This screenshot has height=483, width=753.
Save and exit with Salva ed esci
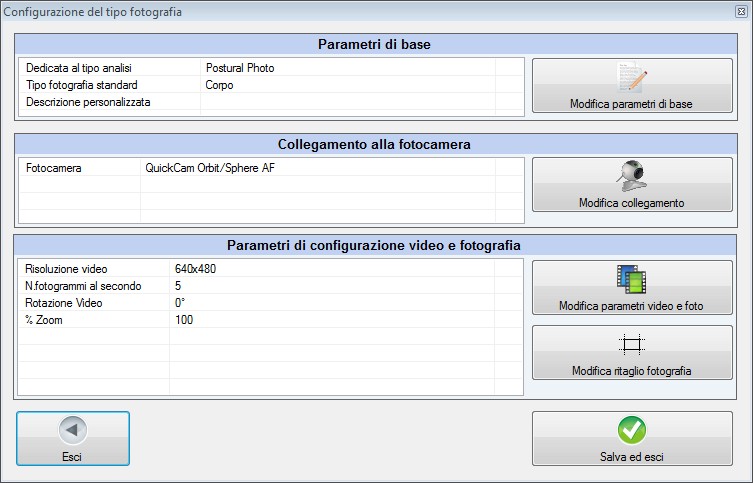point(632,438)
